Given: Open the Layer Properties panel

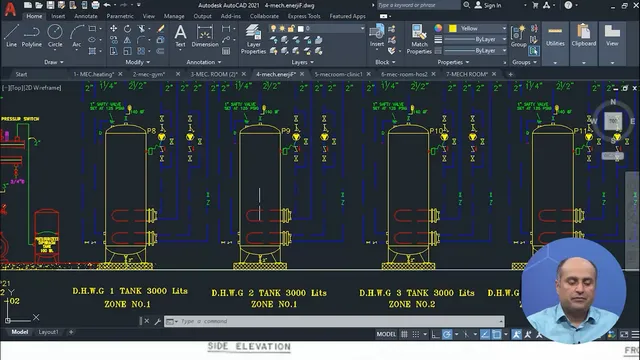Looking at the screenshot, I should coord(253,39).
